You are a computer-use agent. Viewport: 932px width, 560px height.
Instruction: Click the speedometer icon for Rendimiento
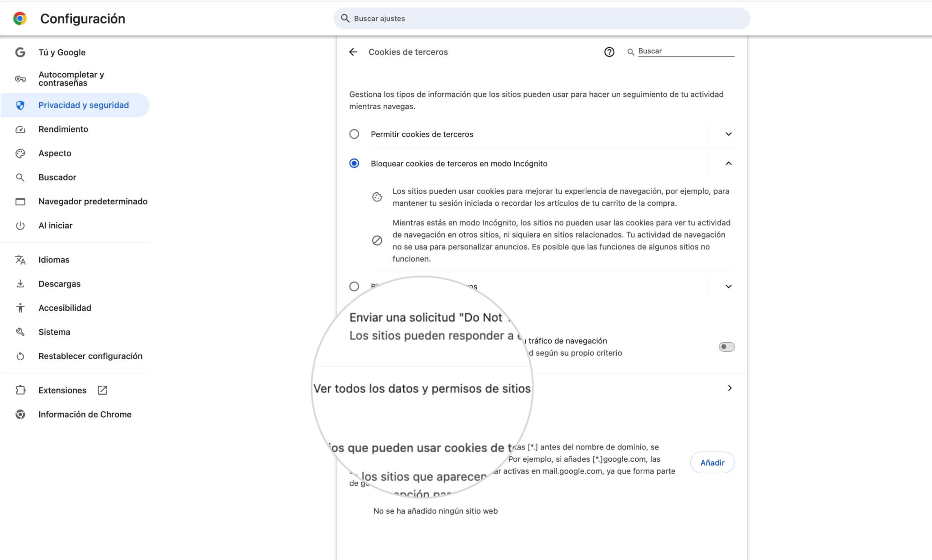point(20,129)
